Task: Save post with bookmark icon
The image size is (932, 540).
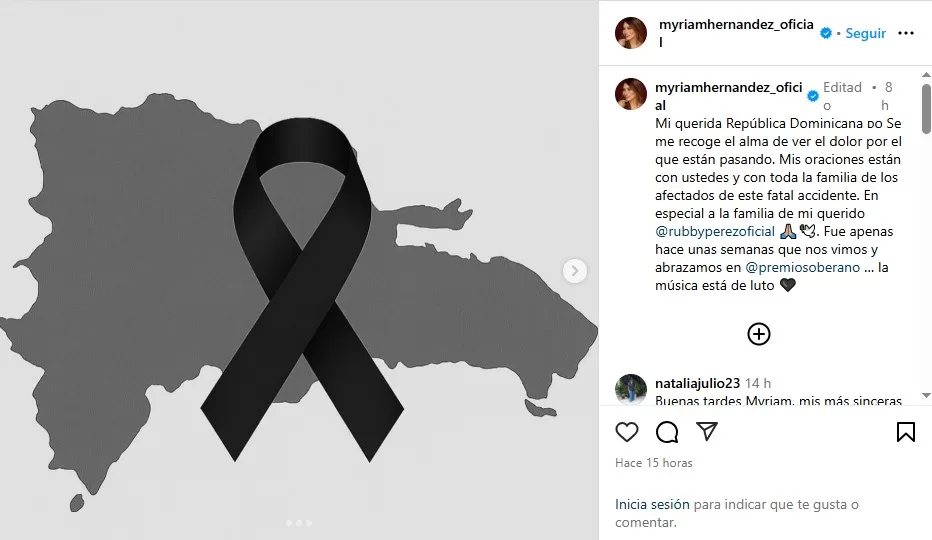Action: pyautogui.click(x=905, y=432)
